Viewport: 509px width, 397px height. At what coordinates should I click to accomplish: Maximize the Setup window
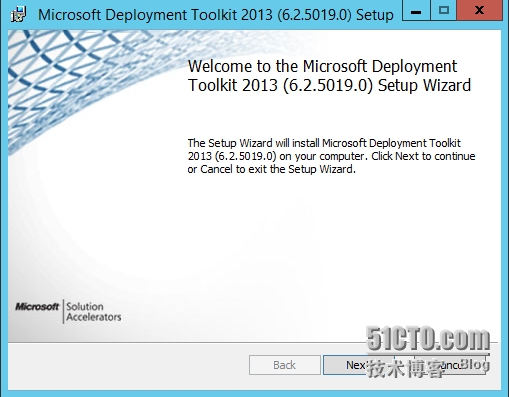pyautogui.click(x=443, y=10)
